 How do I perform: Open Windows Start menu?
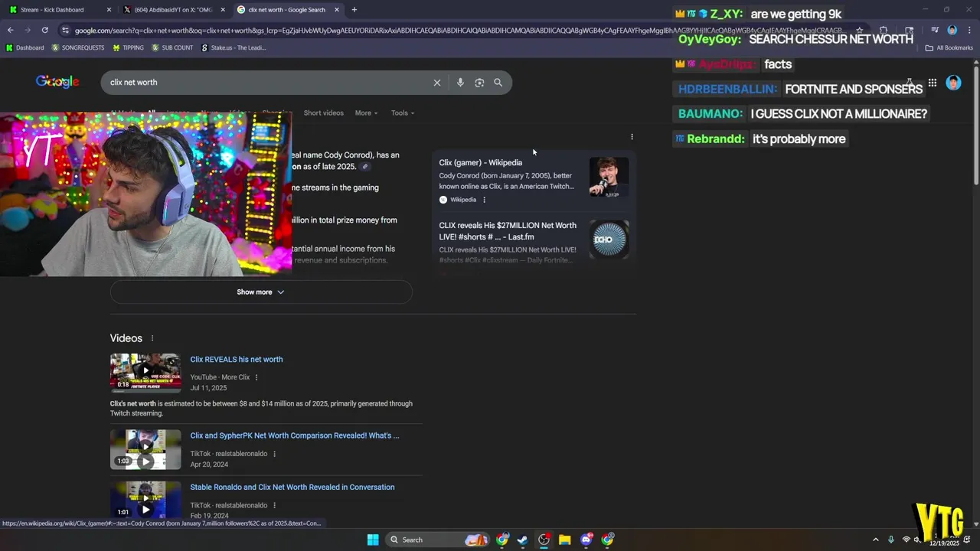373,540
